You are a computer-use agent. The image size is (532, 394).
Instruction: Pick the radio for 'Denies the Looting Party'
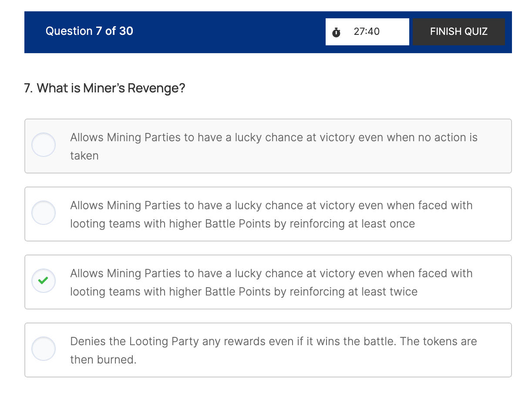(44, 349)
